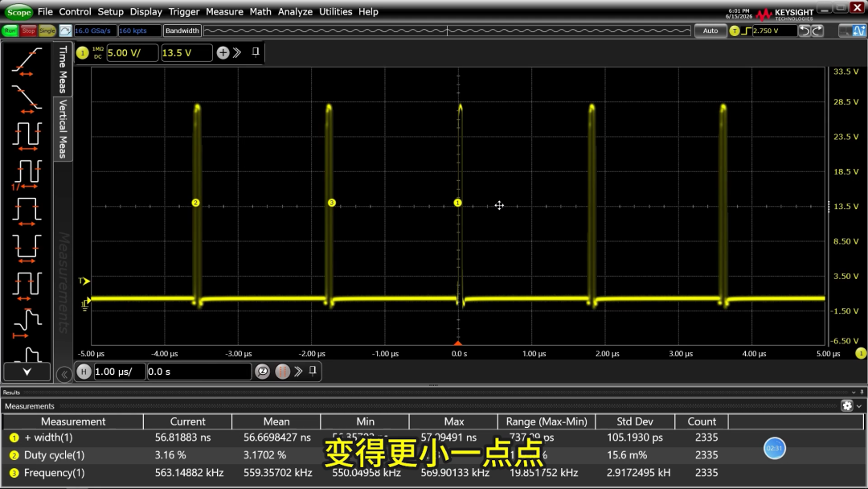Select the rise time measurement icon

click(x=27, y=61)
